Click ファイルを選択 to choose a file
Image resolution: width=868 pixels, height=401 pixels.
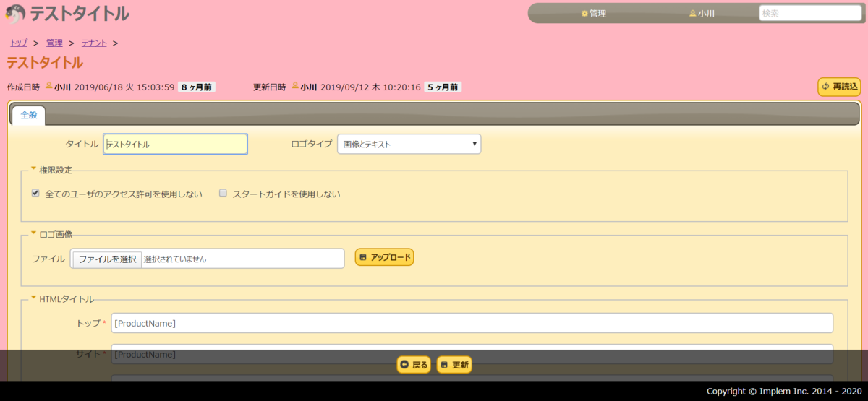point(107,259)
